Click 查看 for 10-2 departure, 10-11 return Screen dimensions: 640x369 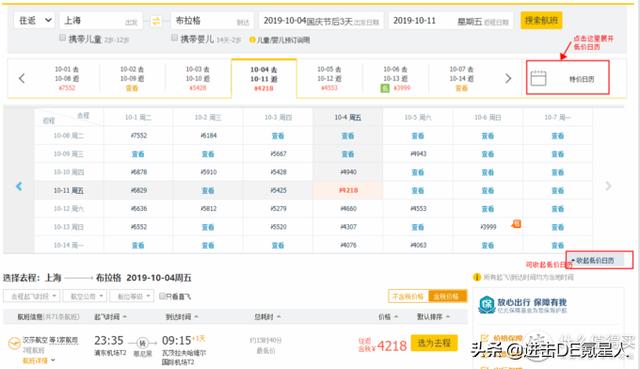(x=208, y=190)
